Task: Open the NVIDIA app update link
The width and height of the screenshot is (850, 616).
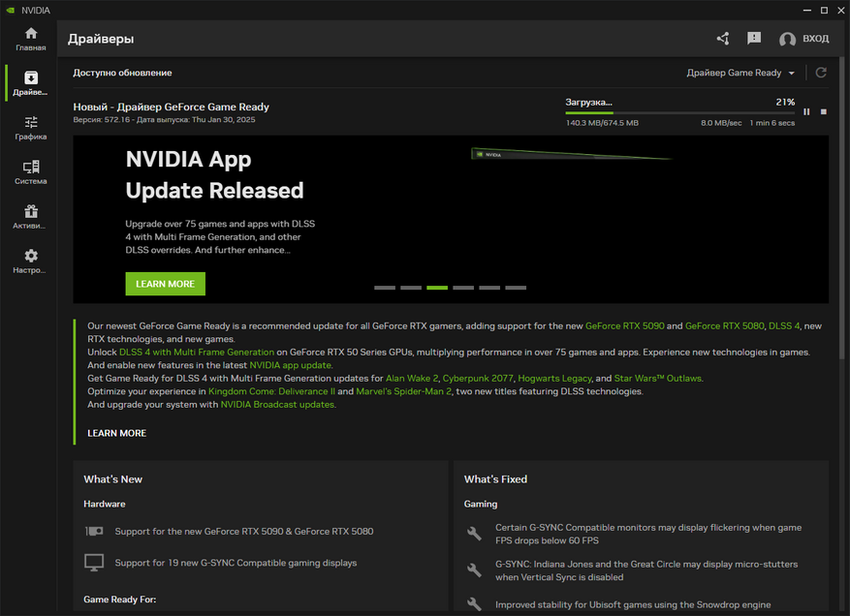Action: 290,365
